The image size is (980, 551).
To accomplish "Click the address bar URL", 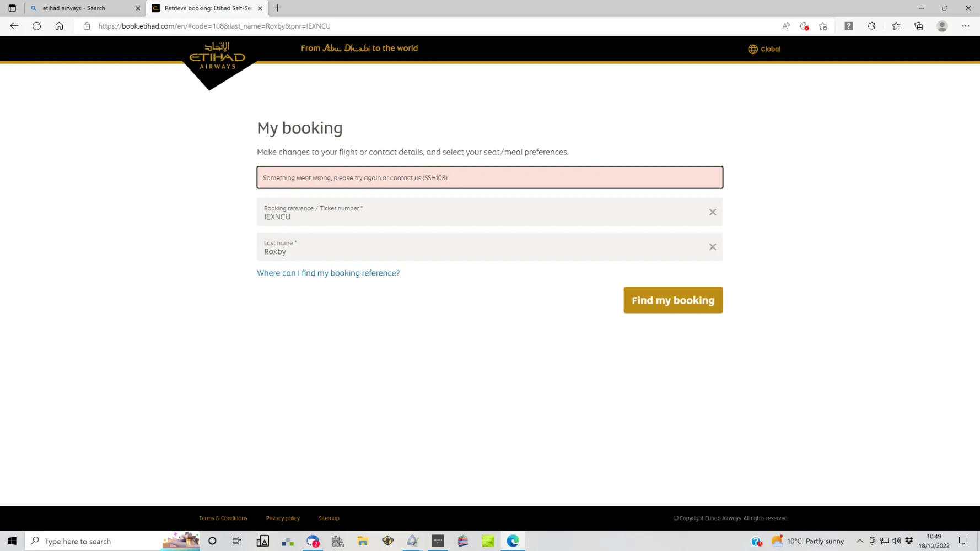I will coord(214,26).
